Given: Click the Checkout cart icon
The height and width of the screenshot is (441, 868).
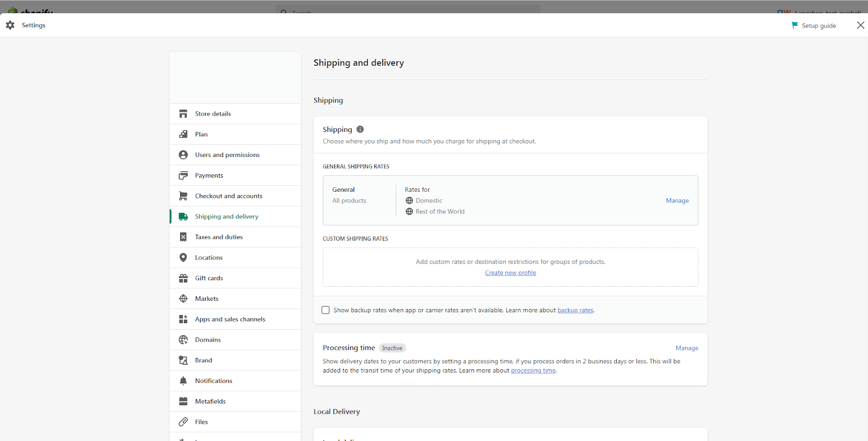Looking at the screenshot, I should [x=183, y=196].
